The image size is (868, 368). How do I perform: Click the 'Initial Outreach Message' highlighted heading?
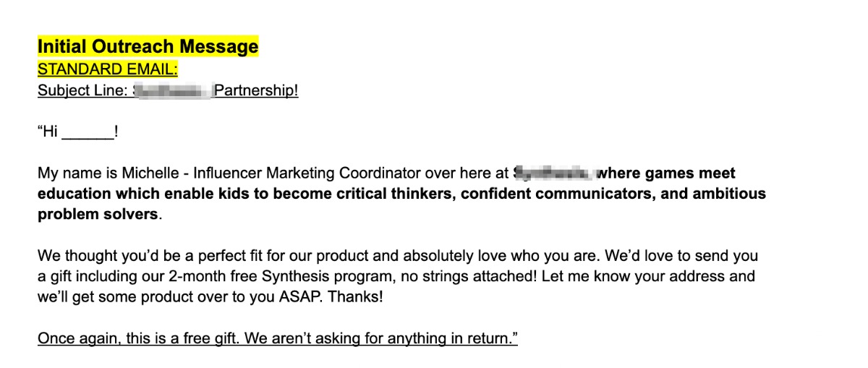pyautogui.click(x=148, y=47)
